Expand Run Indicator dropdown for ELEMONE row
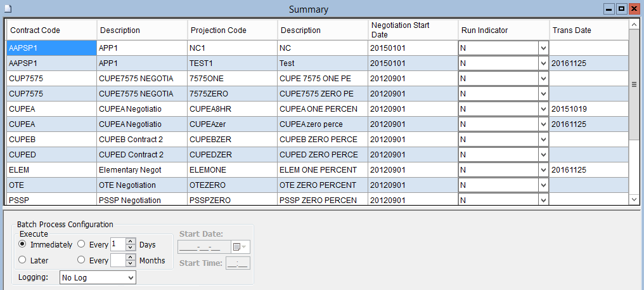 click(x=543, y=169)
